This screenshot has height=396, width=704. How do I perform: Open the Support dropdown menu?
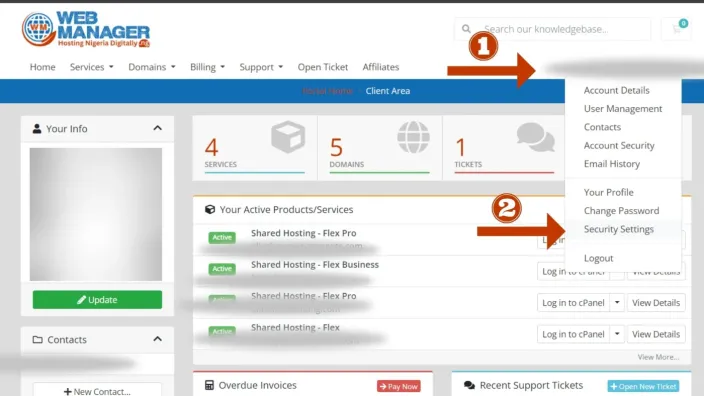click(x=261, y=67)
